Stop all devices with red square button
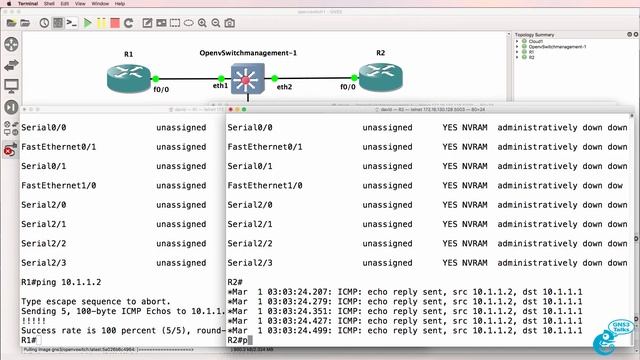The width and height of the screenshot is (640, 360). (115, 23)
